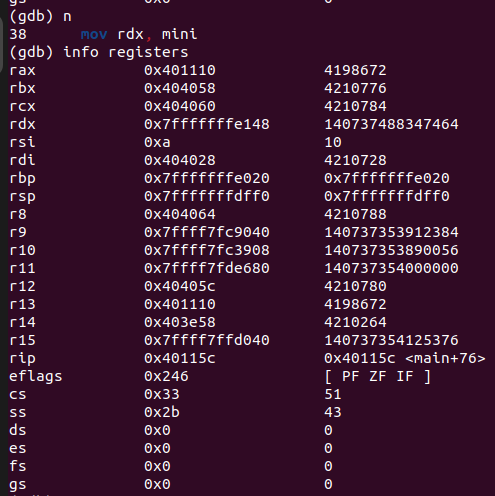The width and height of the screenshot is (495, 496).
Task: Click the 'info registers' command text
Action: [x=126, y=53]
